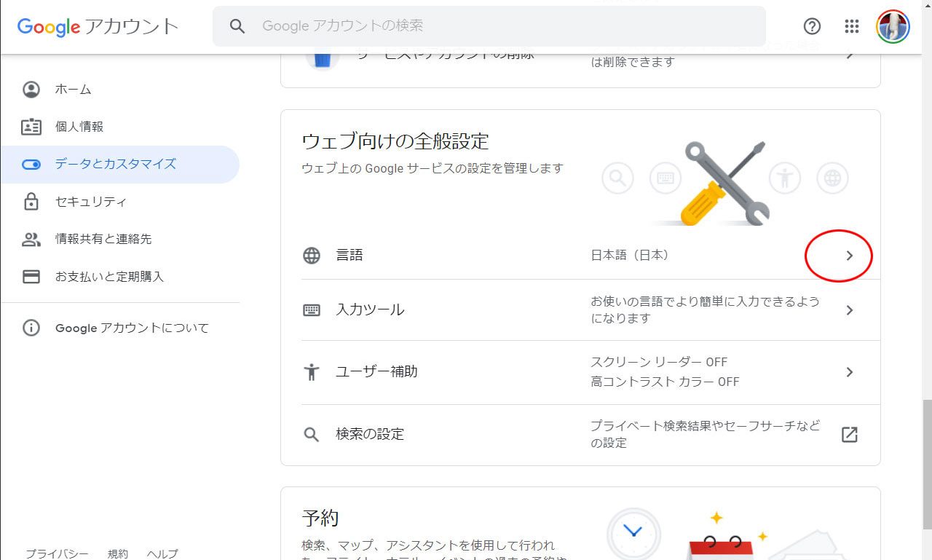Click the search magnifier icon
The height and width of the screenshot is (560, 932).
click(237, 26)
